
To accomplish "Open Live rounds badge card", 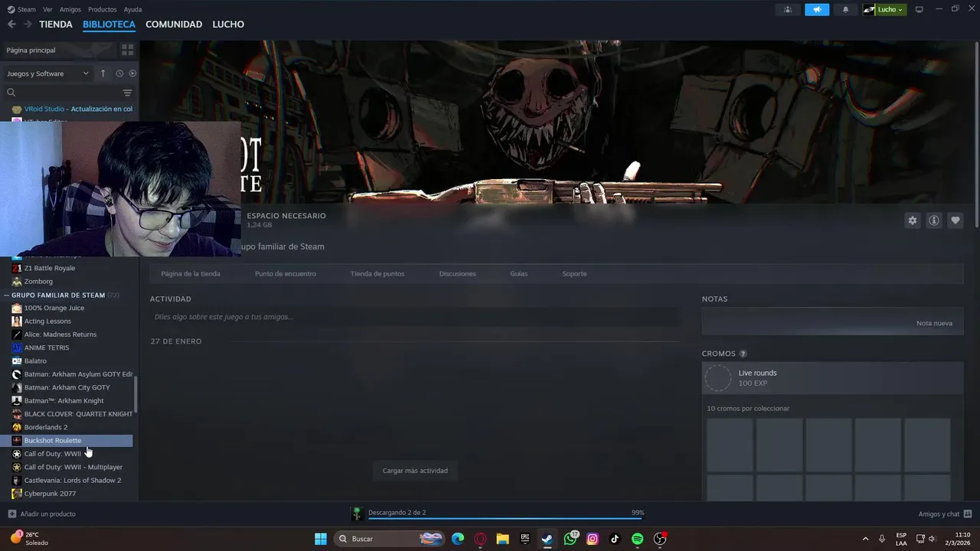I will coord(832,378).
